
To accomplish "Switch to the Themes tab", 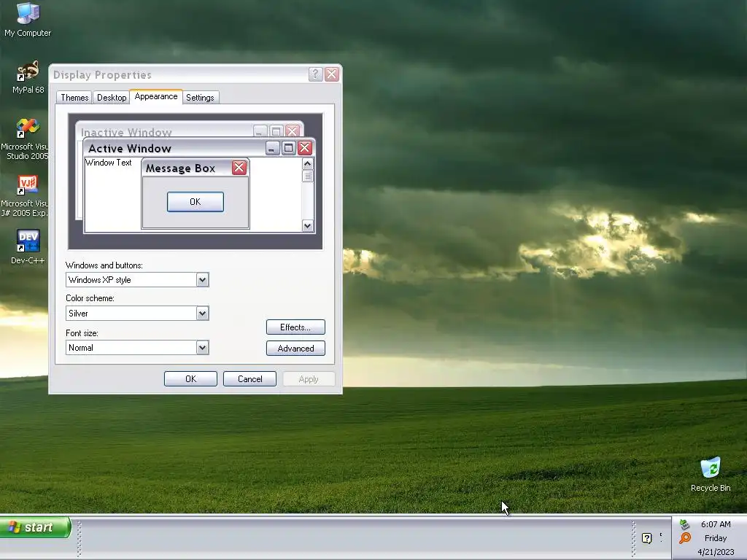I will tap(74, 98).
